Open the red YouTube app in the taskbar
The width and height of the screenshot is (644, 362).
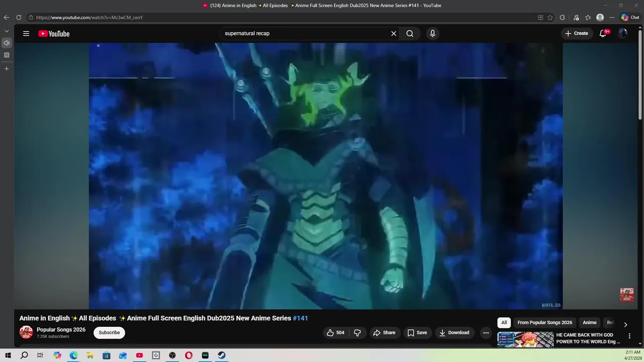click(x=139, y=355)
